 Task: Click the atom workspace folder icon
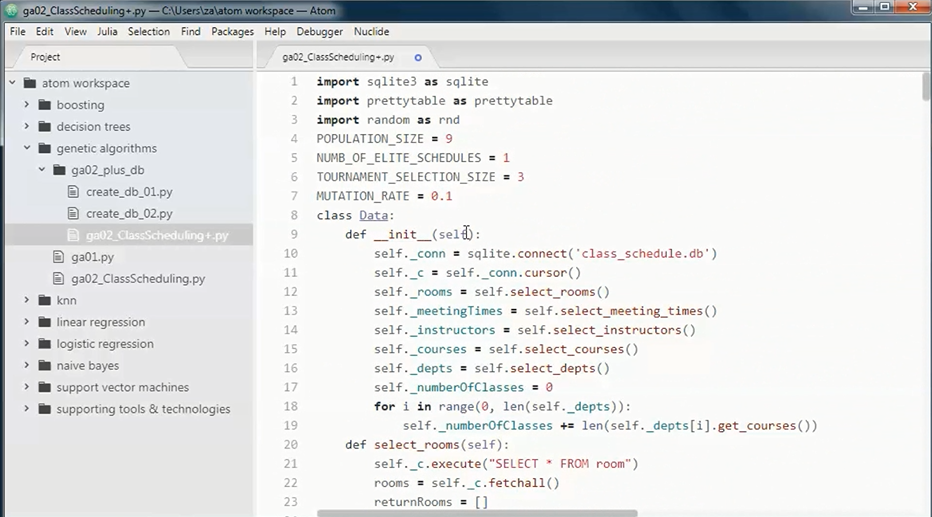(x=30, y=83)
